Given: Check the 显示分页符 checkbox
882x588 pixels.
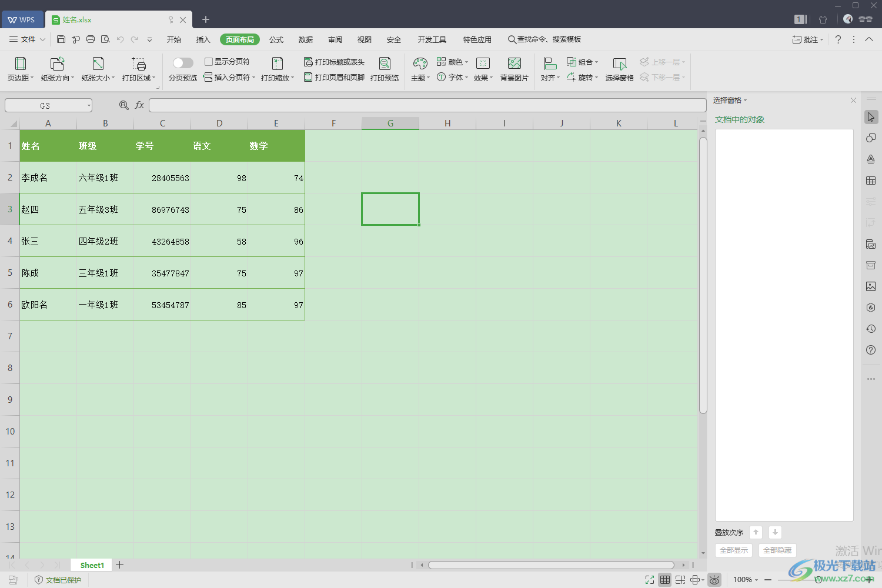Looking at the screenshot, I should [x=209, y=62].
